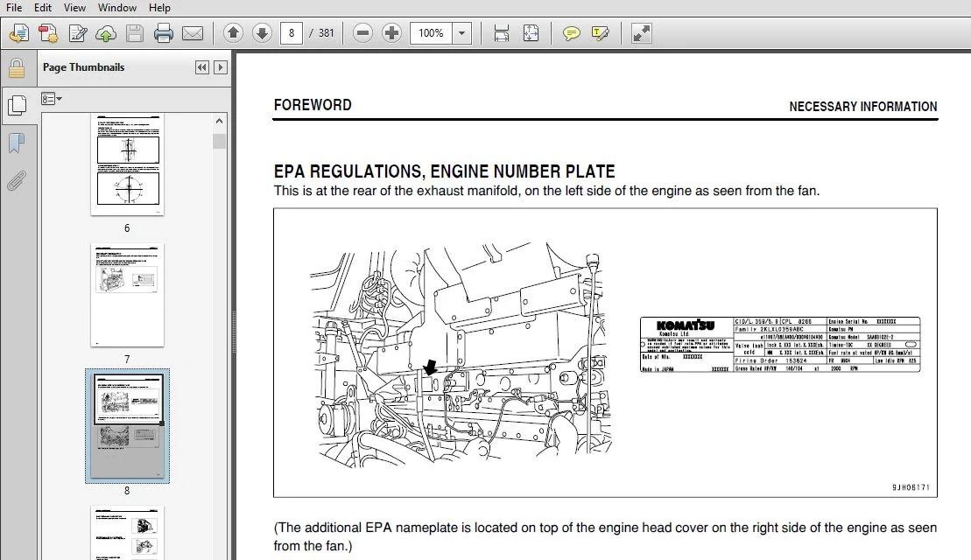Select the Highlight text tool

tap(600, 32)
